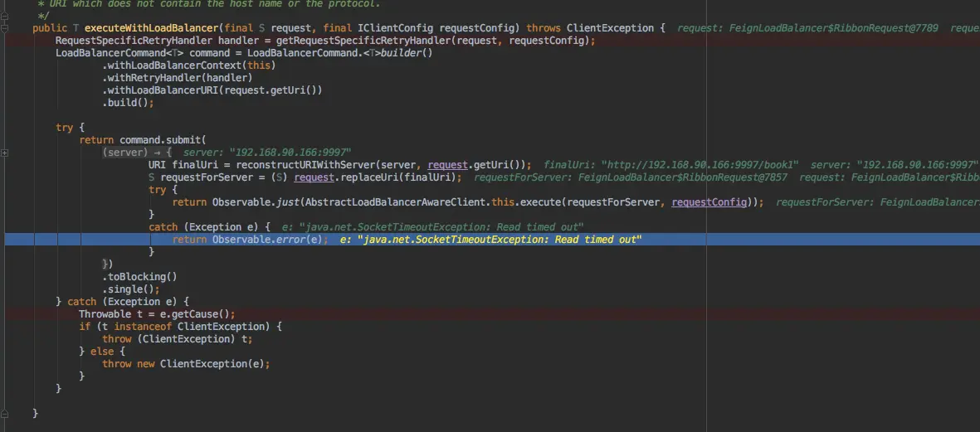Click .withLoadBalancerContext(this) call
The width and height of the screenshot is (980, 432).
pos(188,66)
